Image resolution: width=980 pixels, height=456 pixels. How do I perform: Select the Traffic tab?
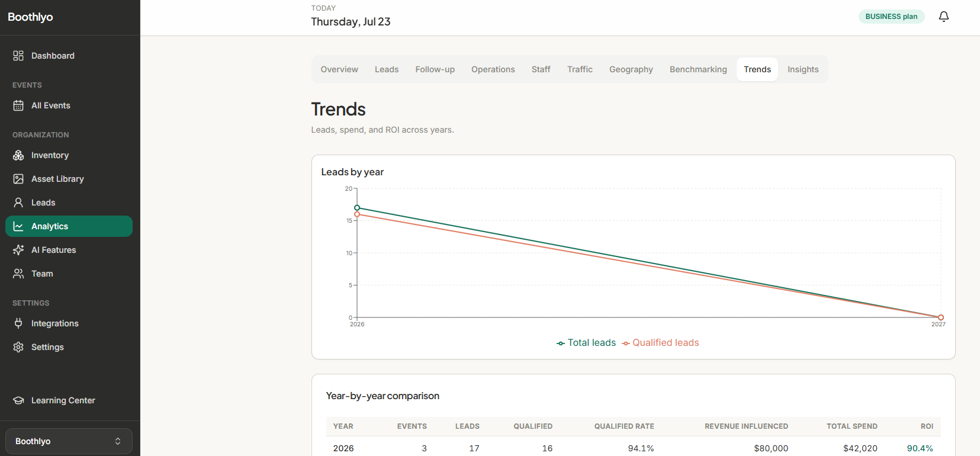pos(580,69)
